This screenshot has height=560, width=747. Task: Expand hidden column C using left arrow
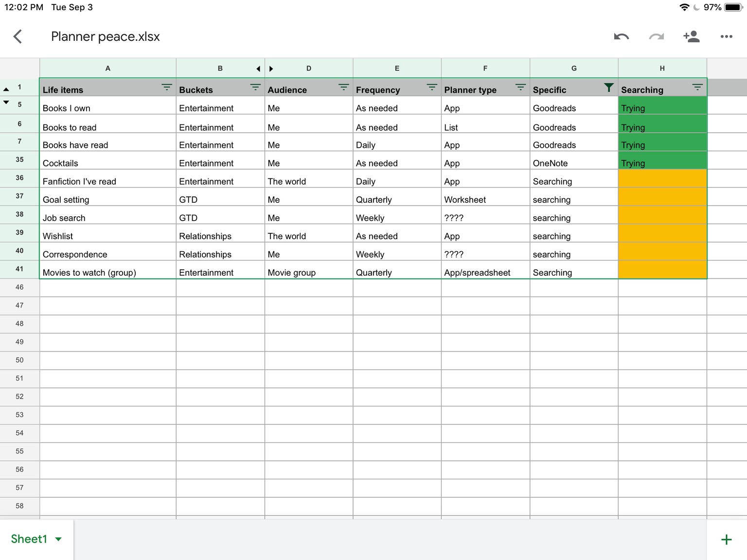(258, 69)
